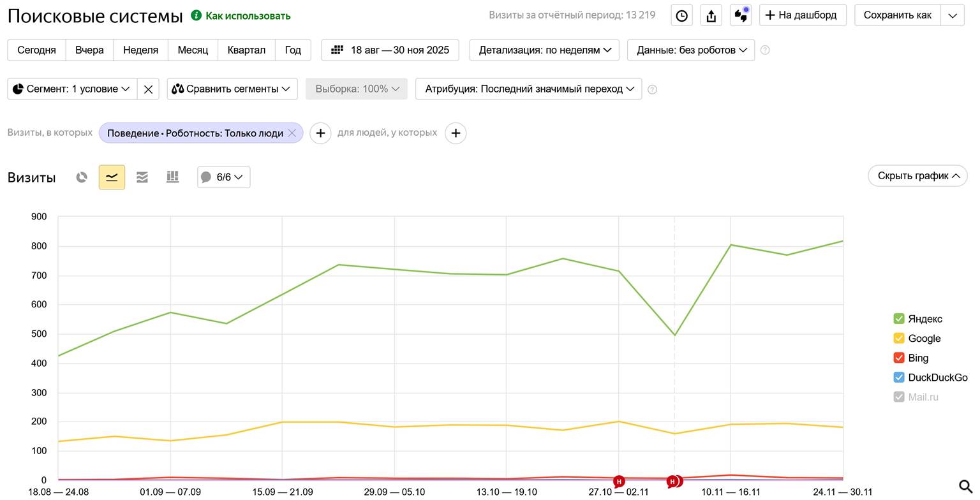
Task: Open the feedback thumbs icon
Action: [x=741, y=15]
